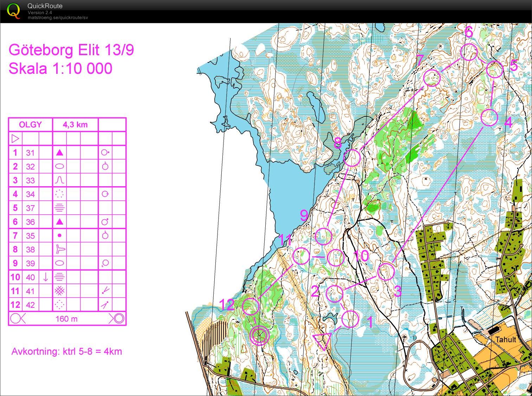This screenshot has height=396, width=532.
Task: Click the position symbol at right of row 4
Action: coord(105,194)
